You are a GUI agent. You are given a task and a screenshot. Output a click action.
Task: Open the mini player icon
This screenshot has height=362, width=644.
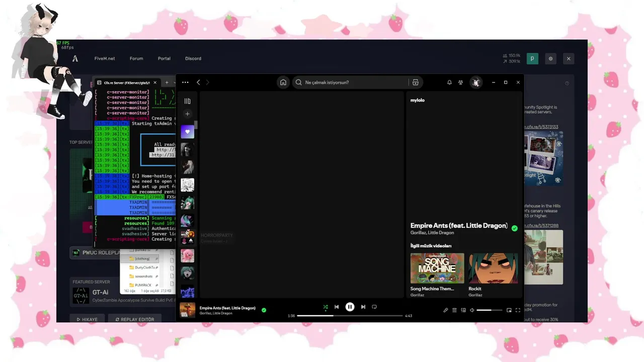[509, 310]
